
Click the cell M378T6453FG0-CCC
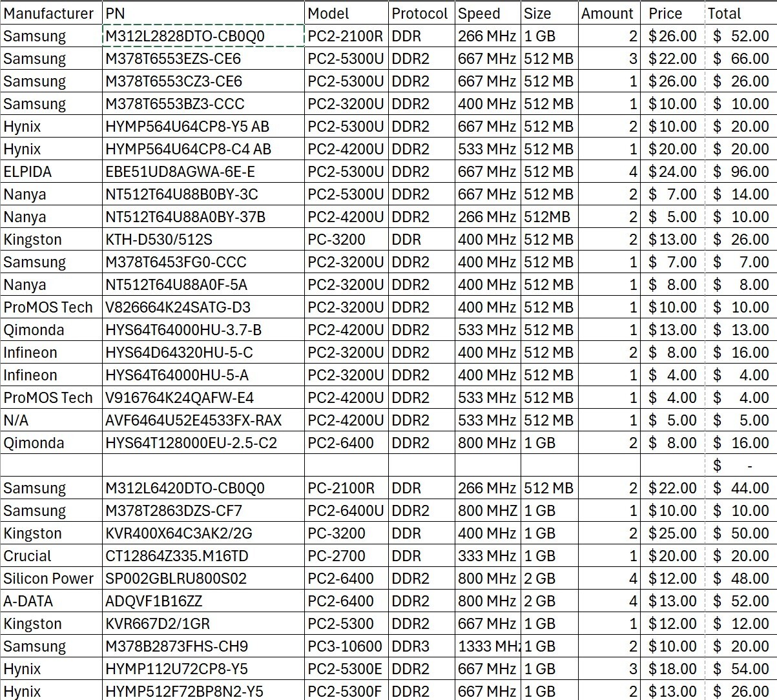203,262
